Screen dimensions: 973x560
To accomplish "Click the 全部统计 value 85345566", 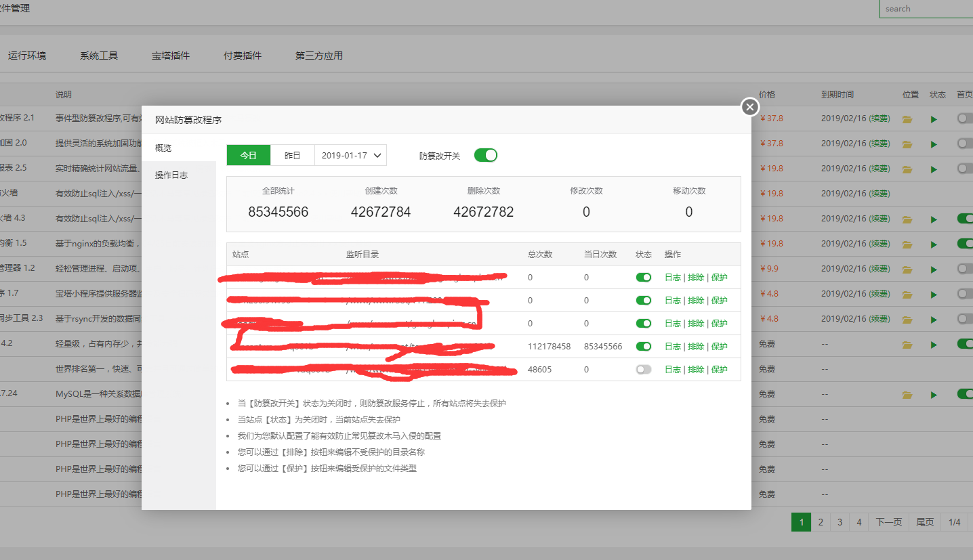I will (278, 212).
